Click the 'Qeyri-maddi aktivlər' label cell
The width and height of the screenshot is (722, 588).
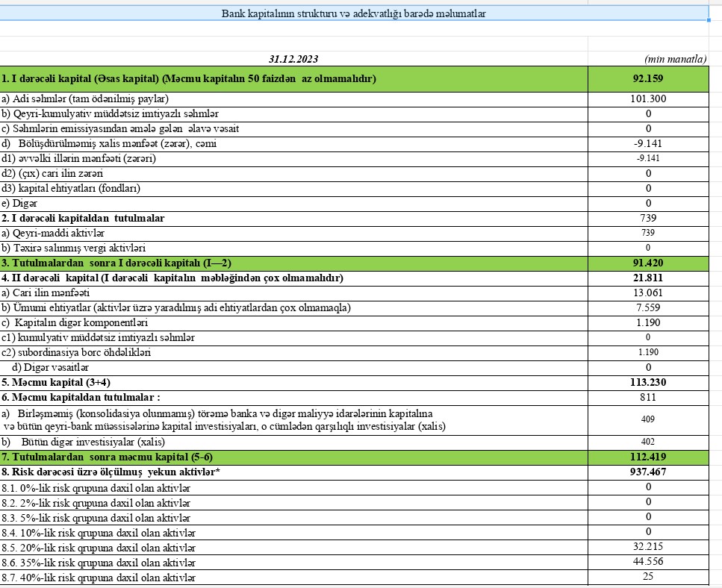pos(48,233)
